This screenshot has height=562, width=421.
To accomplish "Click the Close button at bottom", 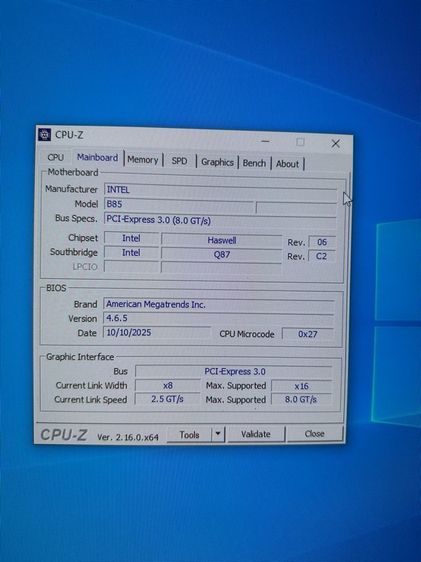I will pyautogui.click(x=315, y=434).
